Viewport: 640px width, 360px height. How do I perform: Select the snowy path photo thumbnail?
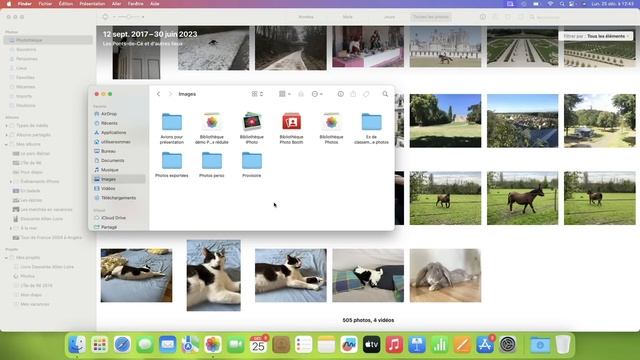click(x=291, y=48)
